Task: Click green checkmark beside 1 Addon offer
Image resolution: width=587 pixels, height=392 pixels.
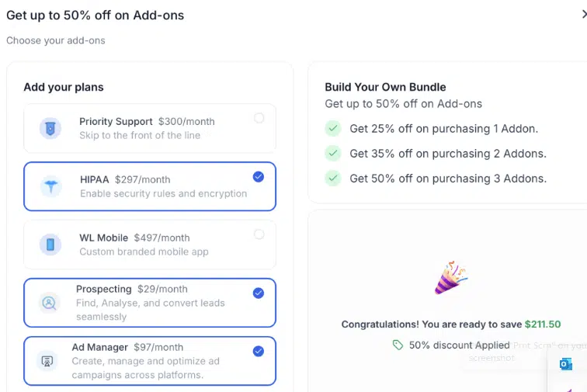Action: tap(333, 128)
